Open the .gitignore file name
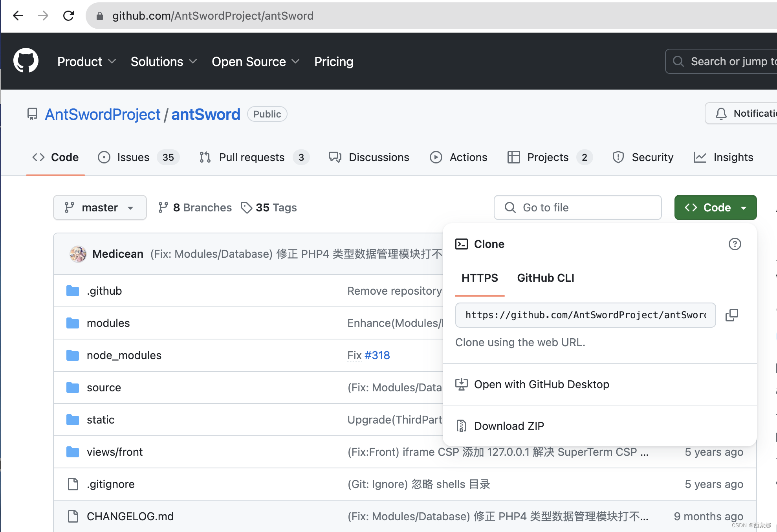 pyautogui.click(x=111, y=484)
